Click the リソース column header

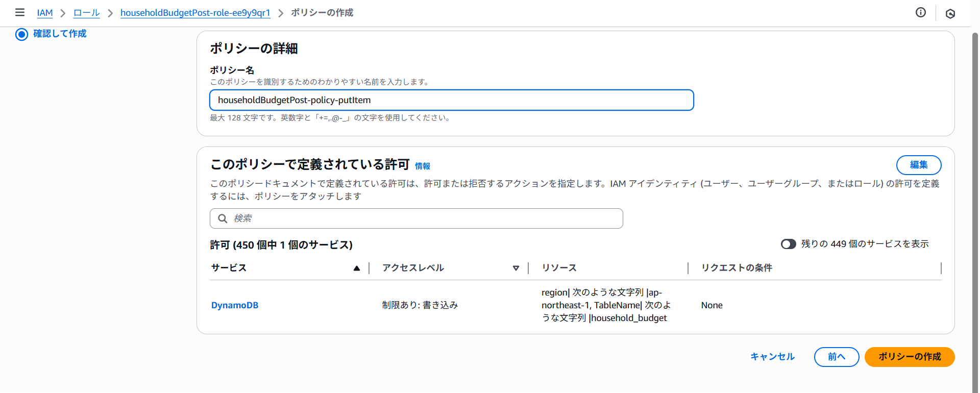coord(559,268)
